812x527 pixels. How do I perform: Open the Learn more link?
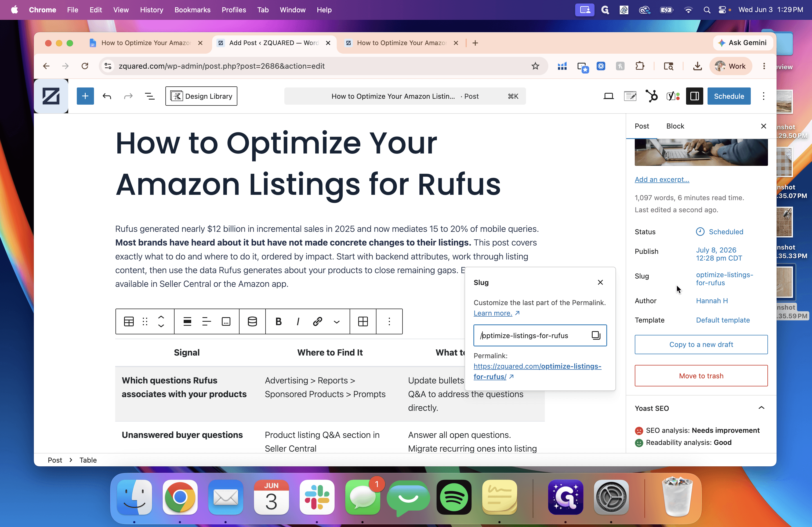point(497,313)
